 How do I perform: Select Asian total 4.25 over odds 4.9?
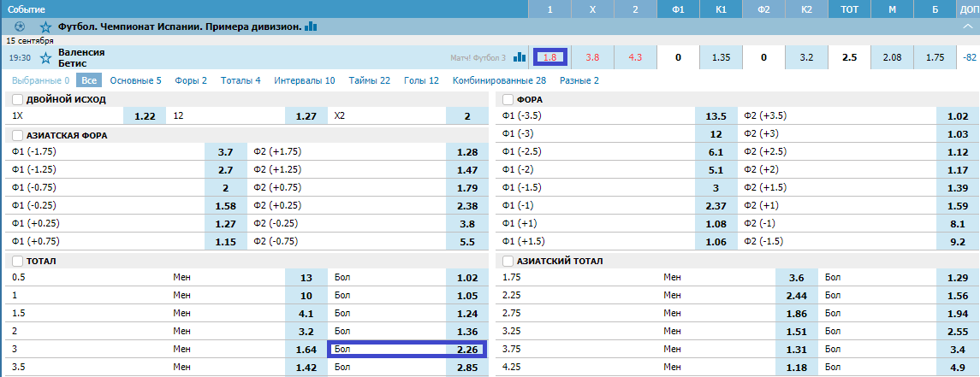(958, 367)
